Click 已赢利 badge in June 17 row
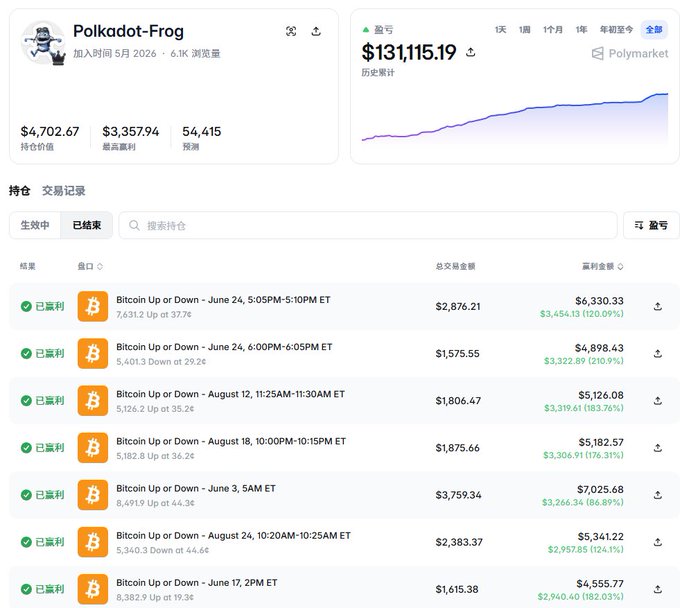 point(42,589)
